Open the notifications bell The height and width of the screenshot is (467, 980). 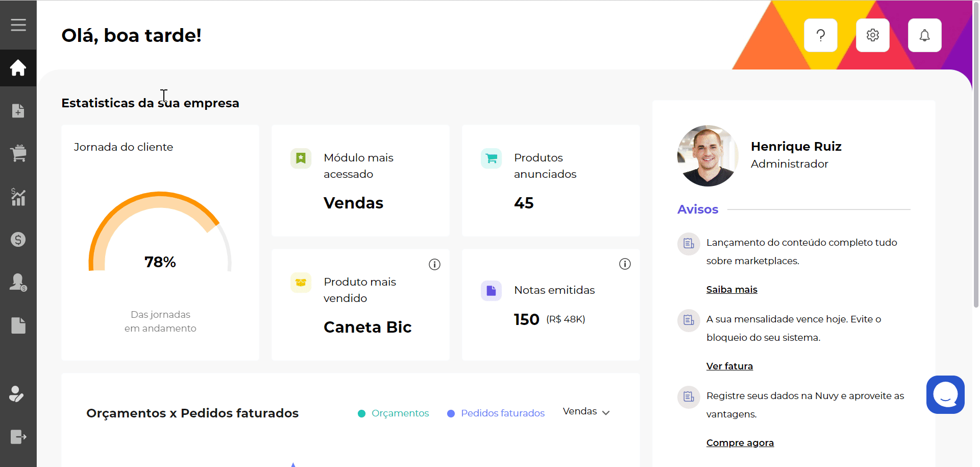[924, 35]
